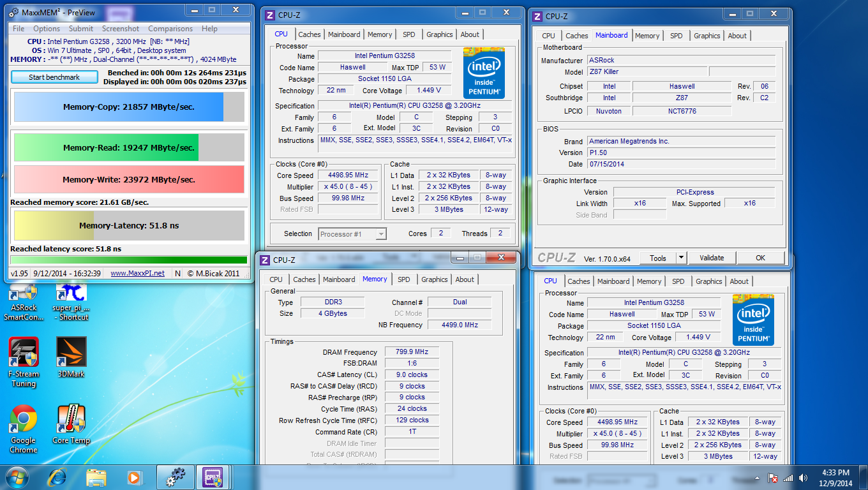Select Mainboard tab in CPU-Z Memory window
The height and width of the screenshot is (490, 868).
tap(339, 279)
